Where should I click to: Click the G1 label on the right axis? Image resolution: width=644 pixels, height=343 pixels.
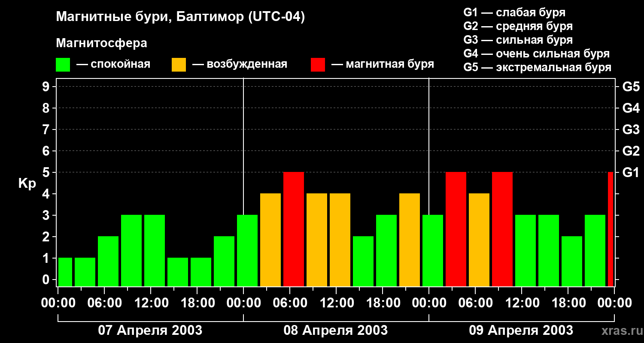pyautogui.click(x=631, y=172)
